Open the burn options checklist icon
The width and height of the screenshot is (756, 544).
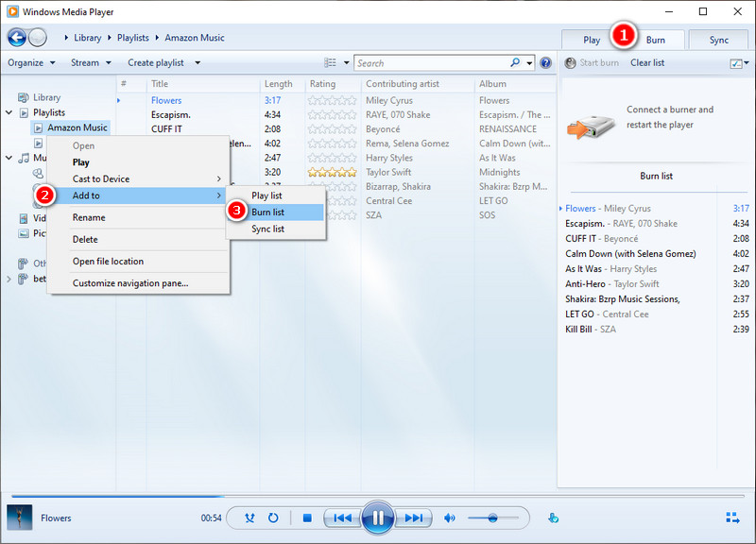(x=739, y=63)
